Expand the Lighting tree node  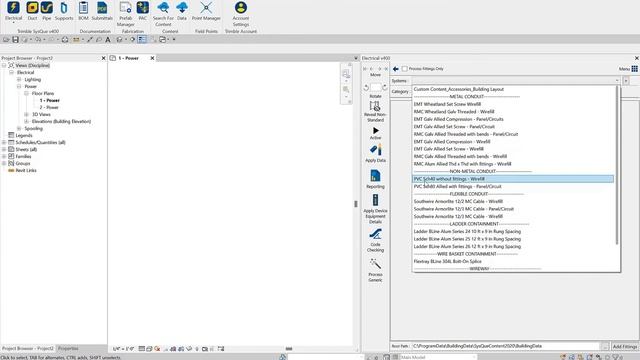pos(19,80)
